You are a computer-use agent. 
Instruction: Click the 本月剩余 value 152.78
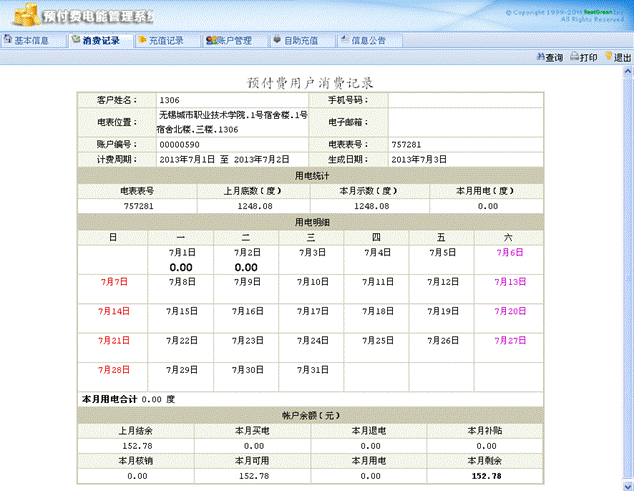click(x=486, y=476)
